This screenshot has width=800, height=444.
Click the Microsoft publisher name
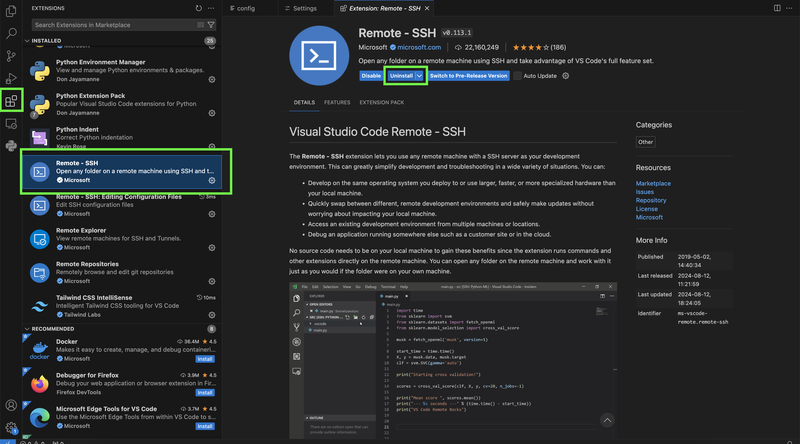pos(372,47)
